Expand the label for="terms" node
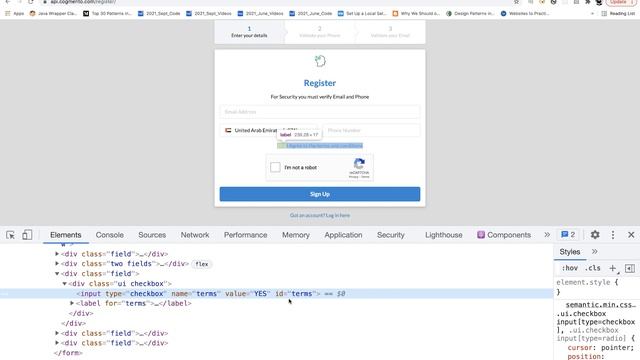Viewport: 640px width, 360px height. click(72, 303)
